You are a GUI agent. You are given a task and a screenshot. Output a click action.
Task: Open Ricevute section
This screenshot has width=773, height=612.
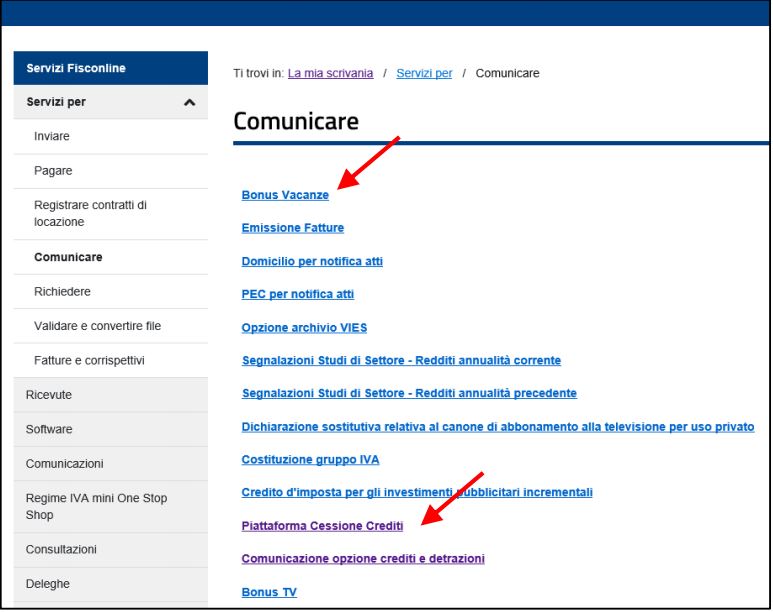pos(110,396)
